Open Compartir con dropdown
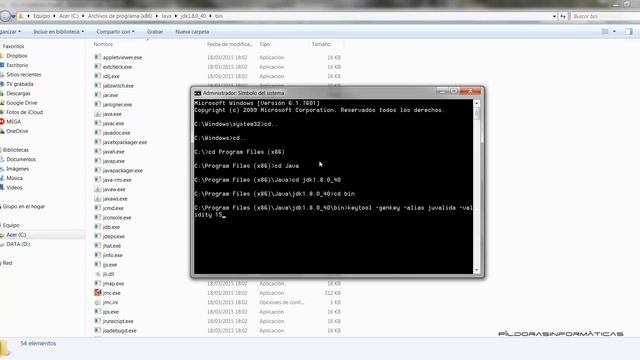 pyautogui.click(x=116, y=31)
